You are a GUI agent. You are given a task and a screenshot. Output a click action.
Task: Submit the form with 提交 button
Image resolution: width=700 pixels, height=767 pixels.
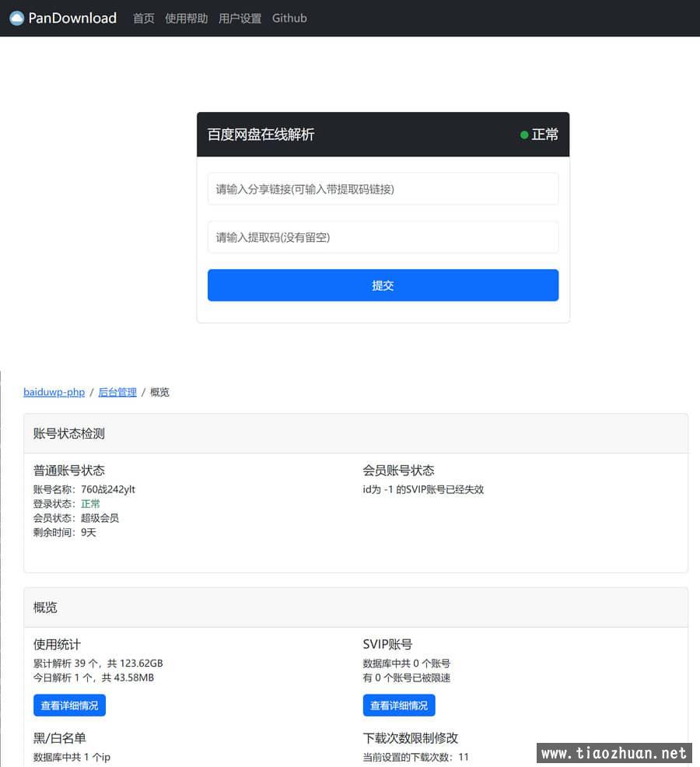(383, 285)
